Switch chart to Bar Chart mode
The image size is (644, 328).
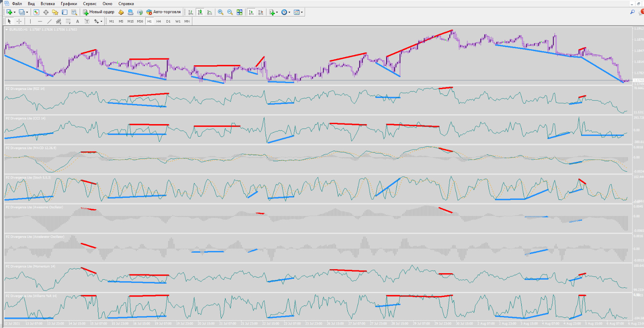point(190,12)
